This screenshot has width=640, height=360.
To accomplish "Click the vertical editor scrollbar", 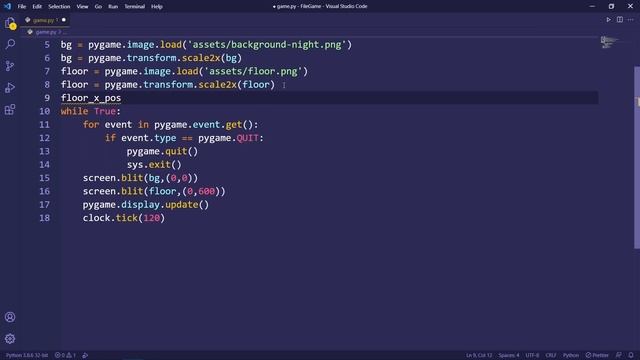I will pos(637,157).
